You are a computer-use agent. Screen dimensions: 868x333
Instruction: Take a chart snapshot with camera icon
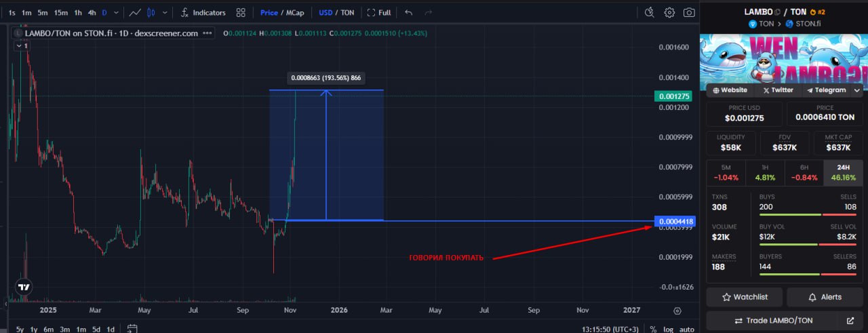click(x=689, y=12)
